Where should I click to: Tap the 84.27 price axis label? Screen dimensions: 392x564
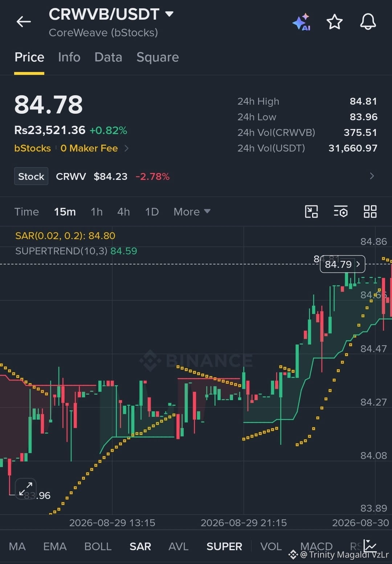pyautogui.click(x=373, y=402)
